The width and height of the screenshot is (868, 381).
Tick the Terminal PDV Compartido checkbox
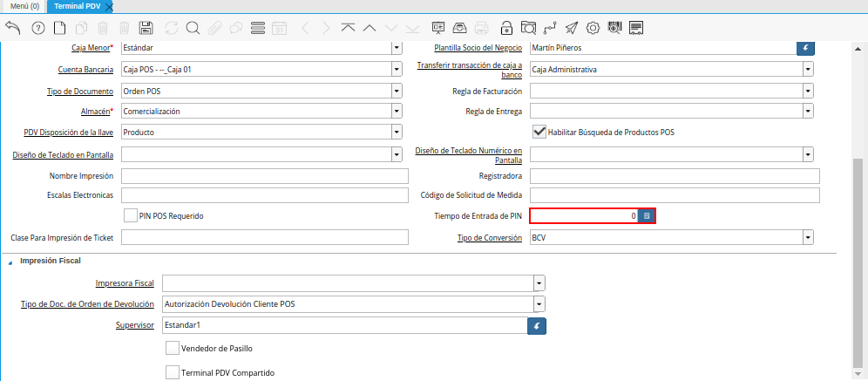[x=173, y=372]
